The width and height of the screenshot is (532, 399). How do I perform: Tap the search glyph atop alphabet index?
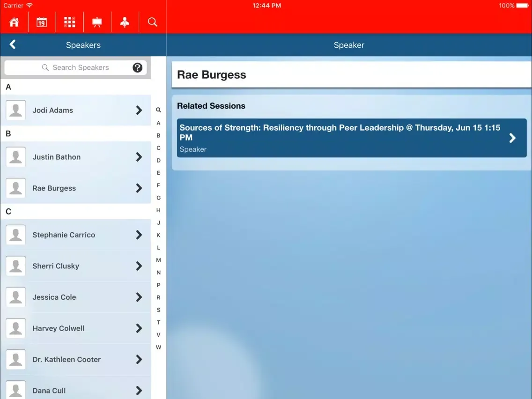[x=158, y=110]
